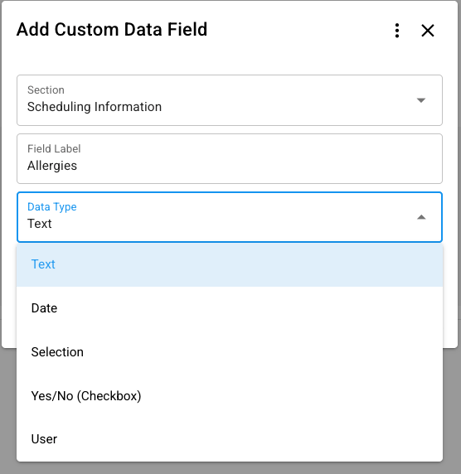
Task: Click the dimmed backdrop below the option list
Action: coord(230,468)
